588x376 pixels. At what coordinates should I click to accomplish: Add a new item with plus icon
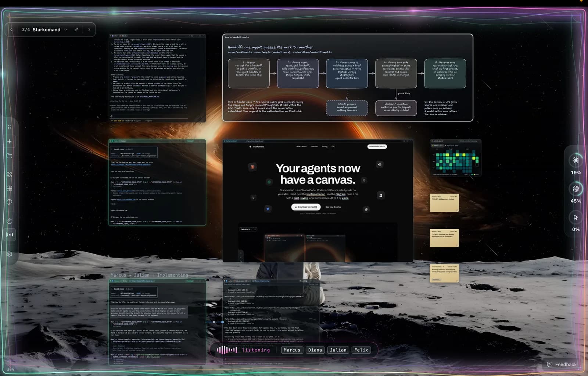pyautogui.click(x=10, y=141)
